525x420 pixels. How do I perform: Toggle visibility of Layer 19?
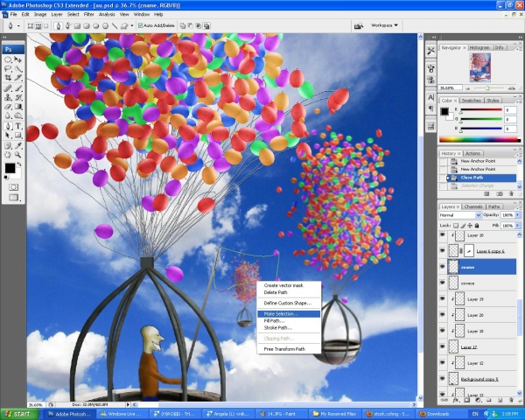443,299
